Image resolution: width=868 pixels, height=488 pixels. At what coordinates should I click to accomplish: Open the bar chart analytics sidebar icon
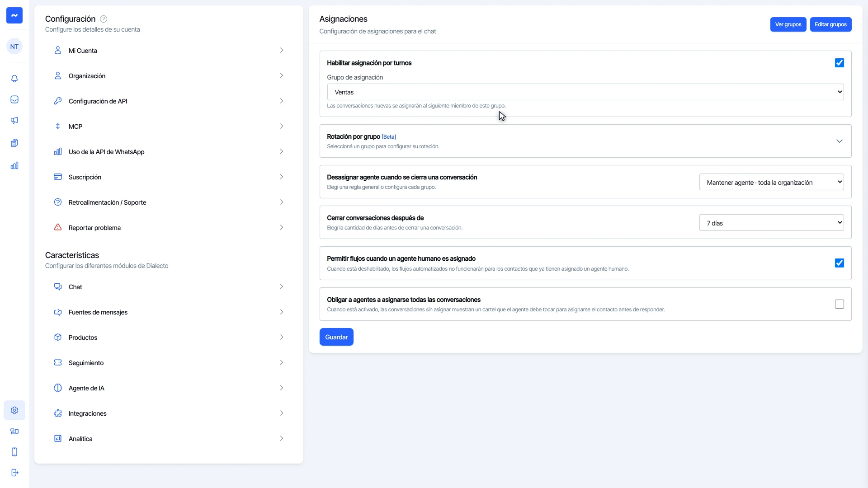click(x=14, y=165)
